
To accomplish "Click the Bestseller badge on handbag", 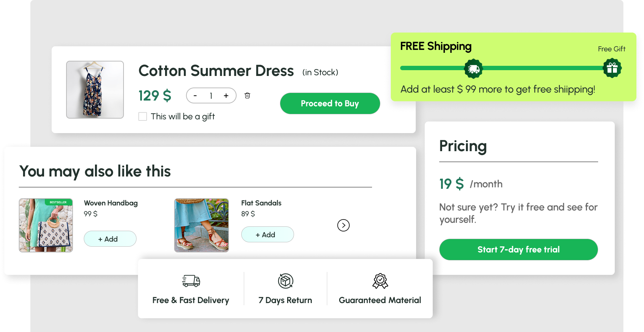I will pyautogui.click(x=58, y=202).
